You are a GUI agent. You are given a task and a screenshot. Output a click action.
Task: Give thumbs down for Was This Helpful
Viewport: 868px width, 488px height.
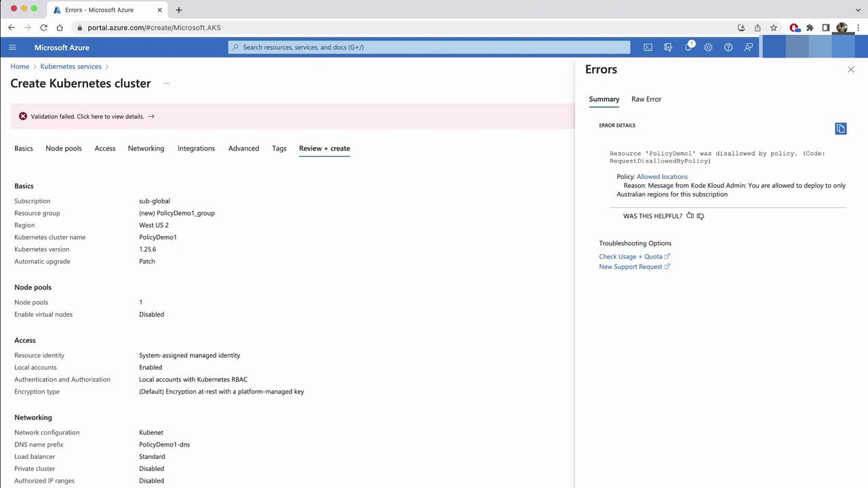pyautogui.click(x=701, y=216)
